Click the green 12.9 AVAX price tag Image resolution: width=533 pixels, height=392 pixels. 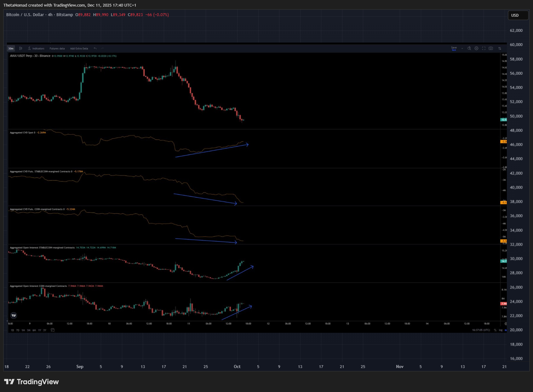point(504,120)
